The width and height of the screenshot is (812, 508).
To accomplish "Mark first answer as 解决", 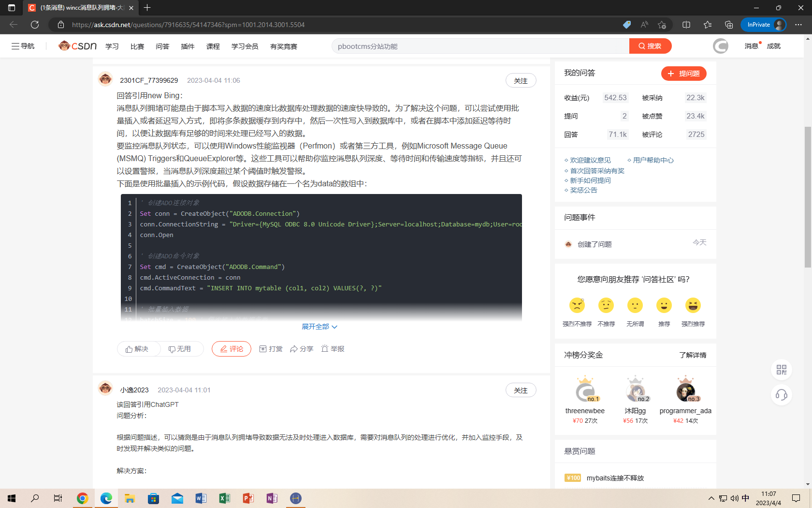I will (137, 349).
